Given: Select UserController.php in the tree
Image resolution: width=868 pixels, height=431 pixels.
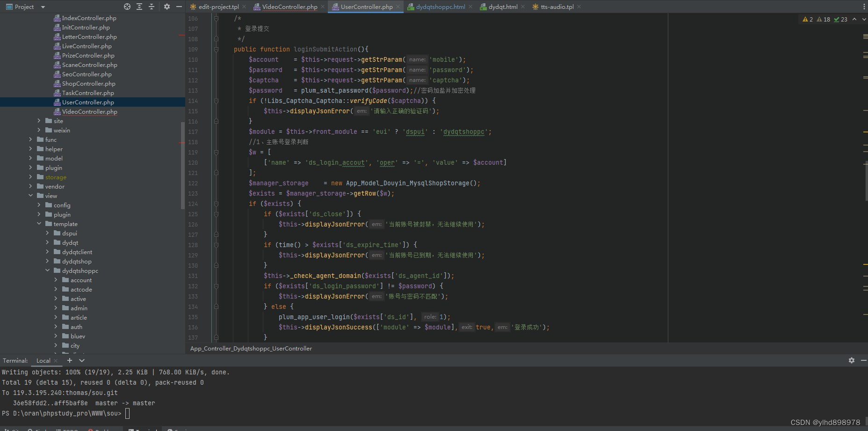Looking at the screenshot, I should (x=84, y=102).
